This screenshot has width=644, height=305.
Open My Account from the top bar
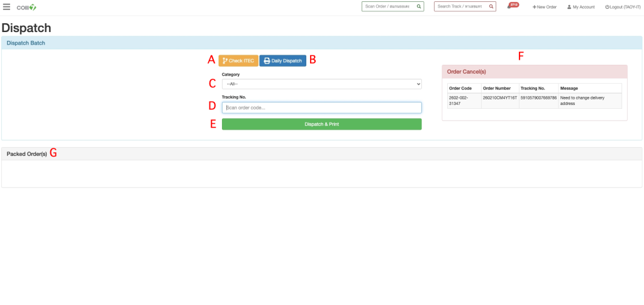(583, 7)
